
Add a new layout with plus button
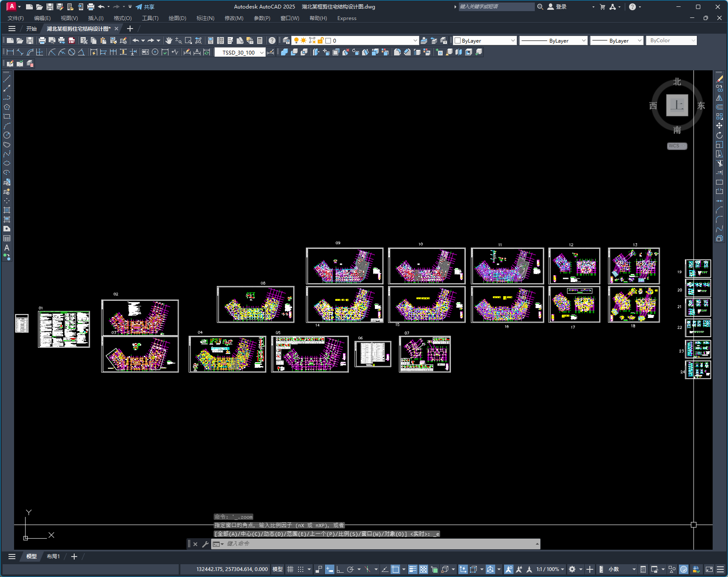click(74, 557)
